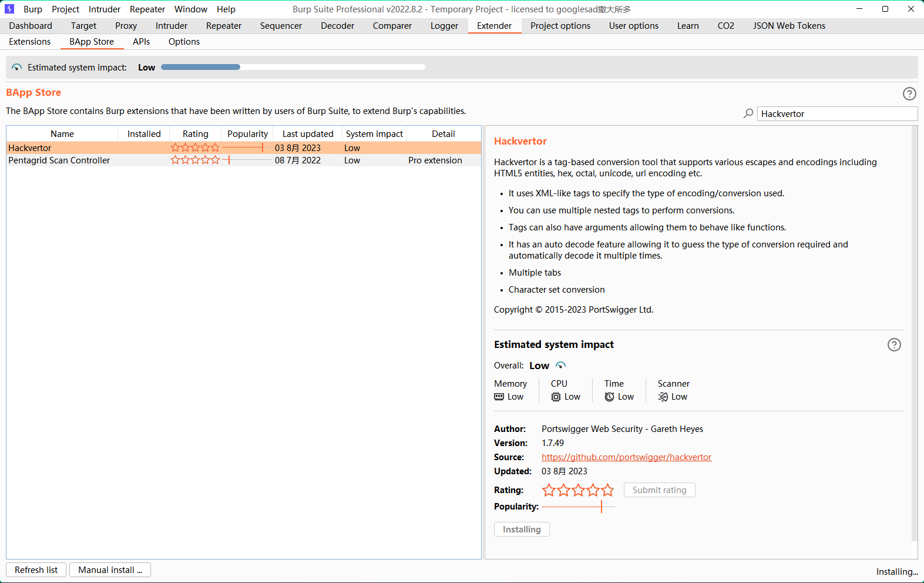Click the Pentagrid Scan Controller rating stars
Screen dimensions: 924x583
click(195, 160)
